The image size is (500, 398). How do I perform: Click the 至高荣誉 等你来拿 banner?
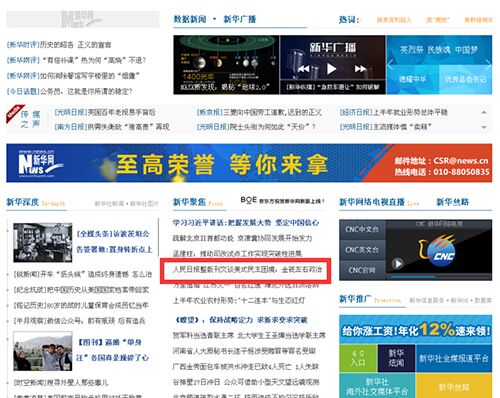click(249, 163)
